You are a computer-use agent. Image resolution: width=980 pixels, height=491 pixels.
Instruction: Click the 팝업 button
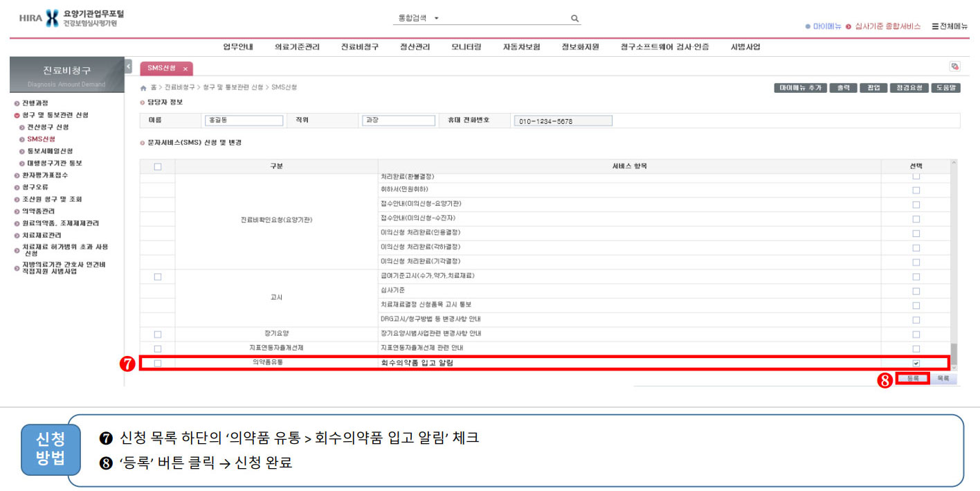[873, 88]
